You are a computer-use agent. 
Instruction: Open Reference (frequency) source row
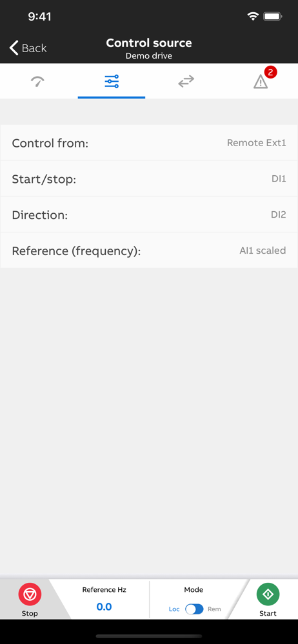149,251
